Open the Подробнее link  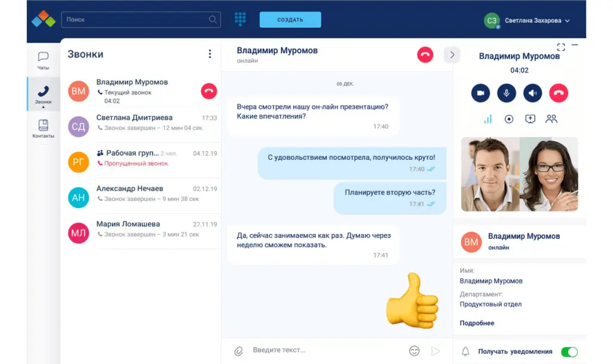coord(477,323)
